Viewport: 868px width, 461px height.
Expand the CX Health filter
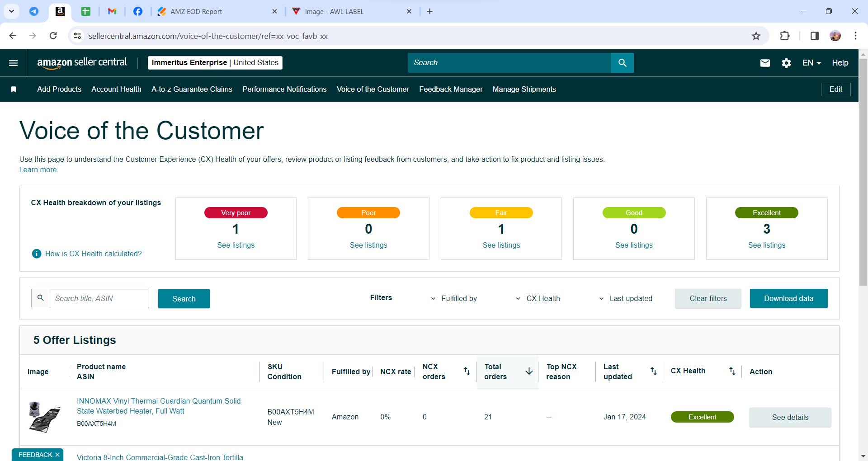(x=538, y=299)
